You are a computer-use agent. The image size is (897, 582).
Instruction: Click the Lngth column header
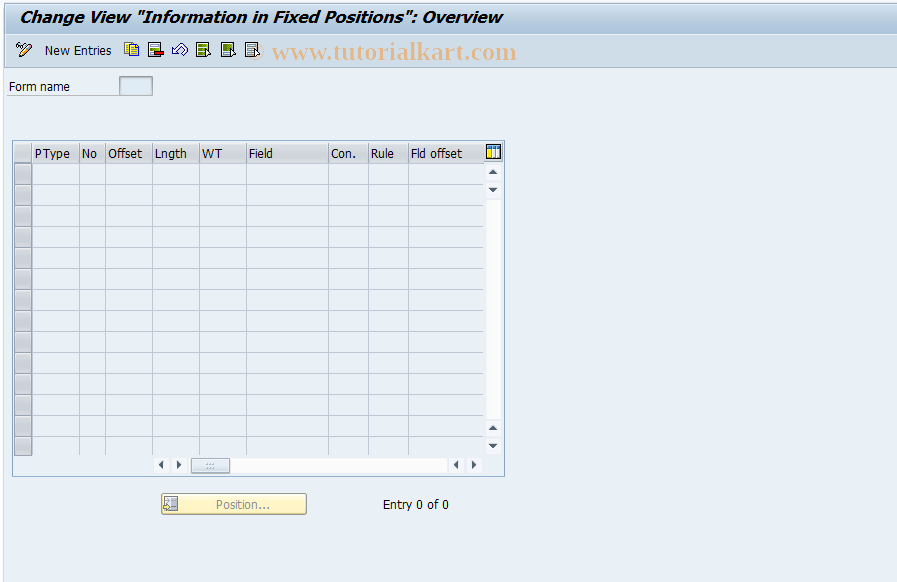[176, 153]
